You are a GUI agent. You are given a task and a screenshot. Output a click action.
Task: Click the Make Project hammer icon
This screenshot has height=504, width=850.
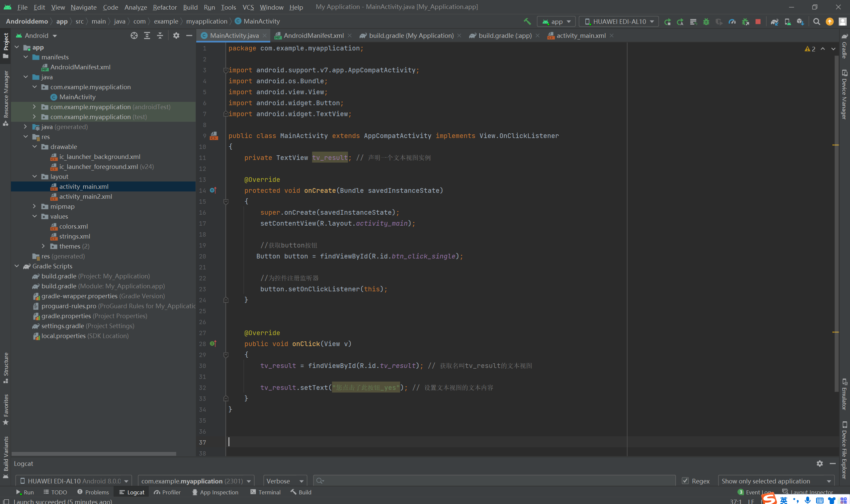[527, 21]
